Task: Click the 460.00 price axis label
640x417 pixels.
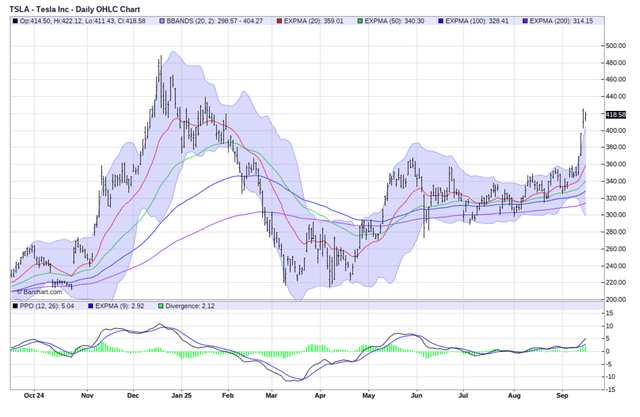Action: click(x=616, y=80)
